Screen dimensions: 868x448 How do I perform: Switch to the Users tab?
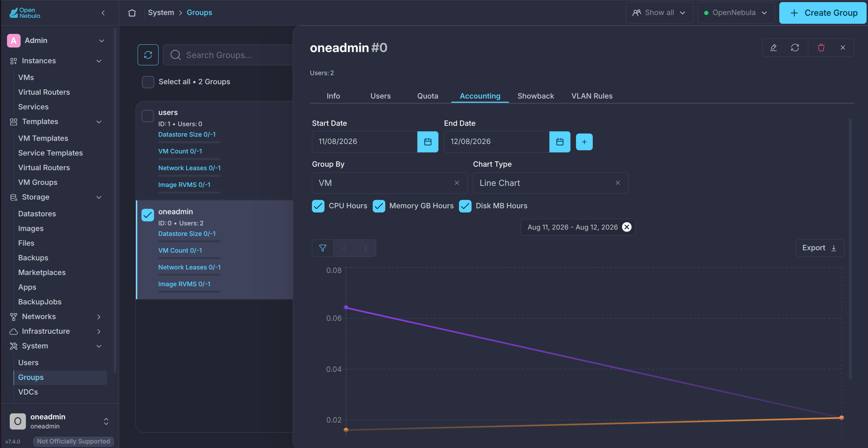click(x=380, y=96)
